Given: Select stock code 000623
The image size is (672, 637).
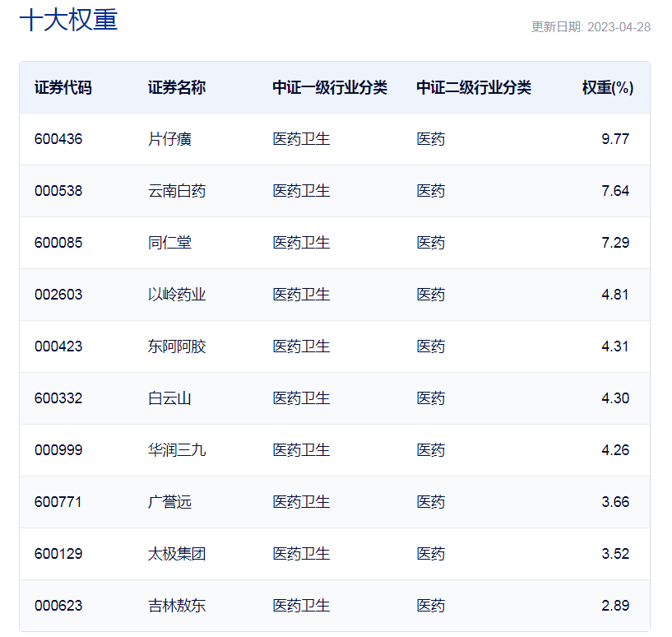Looking at the screenshot, I should point(58,606).
